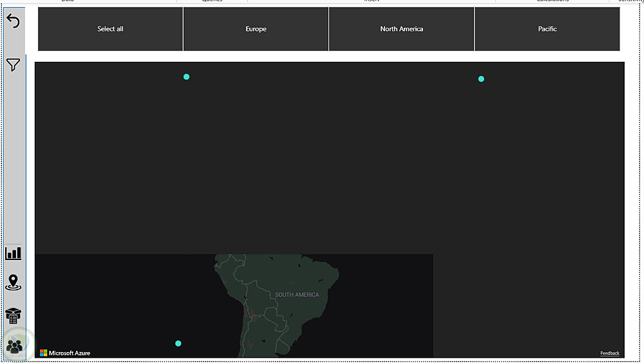Open the Feedback link on map
The image size is (644, 363).
(609, 353)
